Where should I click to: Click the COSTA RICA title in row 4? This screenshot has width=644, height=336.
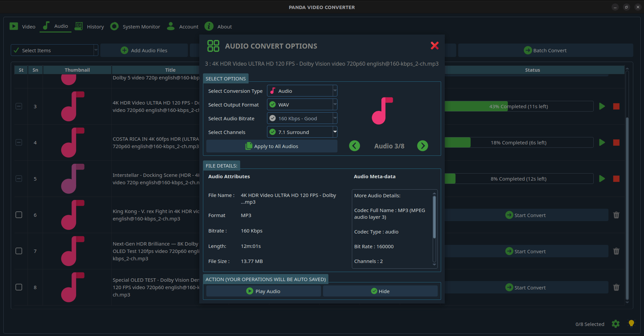coord(156,142)
